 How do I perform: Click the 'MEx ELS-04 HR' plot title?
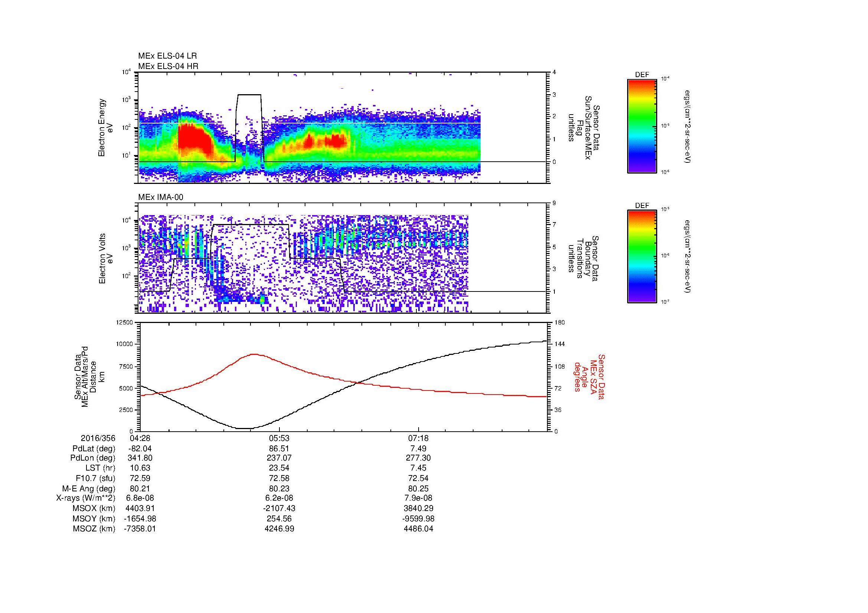point(168,66)
